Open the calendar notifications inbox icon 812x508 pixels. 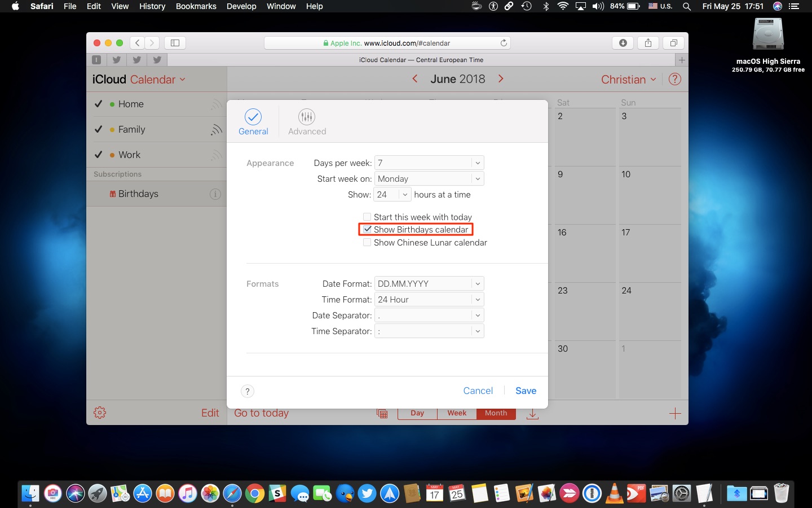tap(532, 414)
